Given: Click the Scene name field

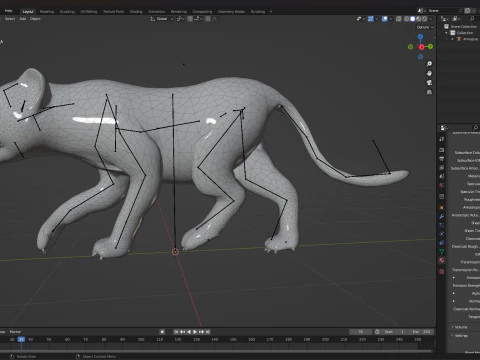Looking at the screenshot, I should click(443, 11).
